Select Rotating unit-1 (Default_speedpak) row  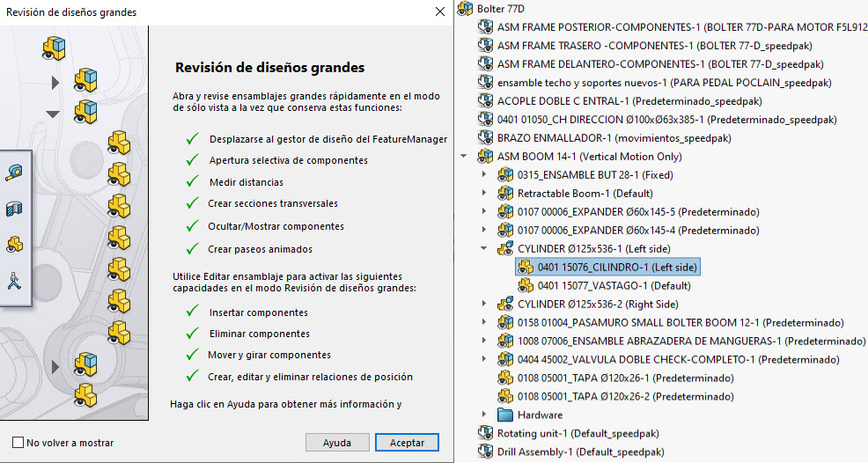[x=569, y=434]
